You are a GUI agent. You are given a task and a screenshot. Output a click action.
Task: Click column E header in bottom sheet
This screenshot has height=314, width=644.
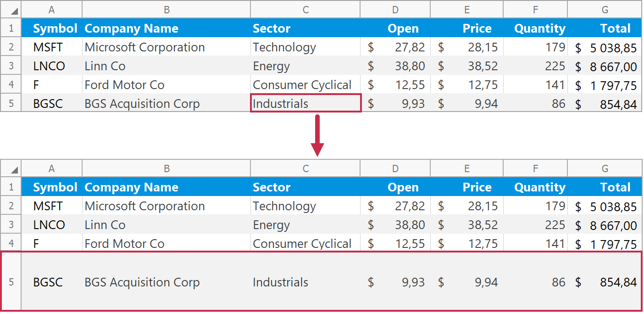[x=467, y=168]
